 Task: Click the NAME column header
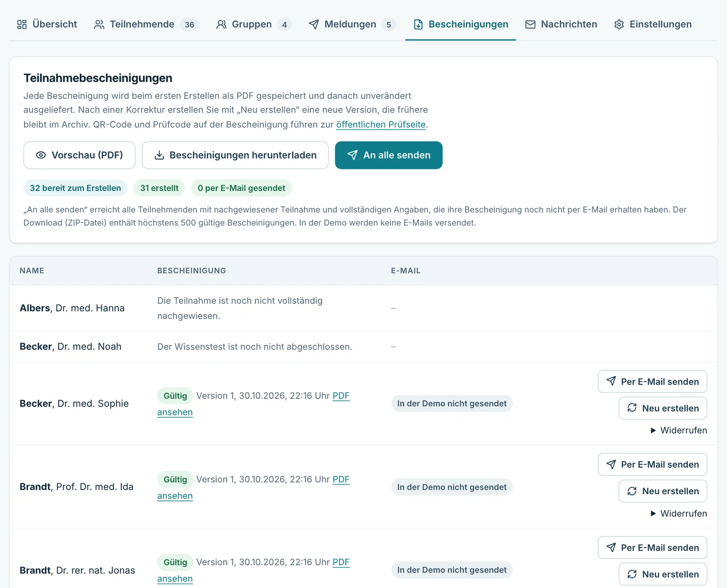32,270
